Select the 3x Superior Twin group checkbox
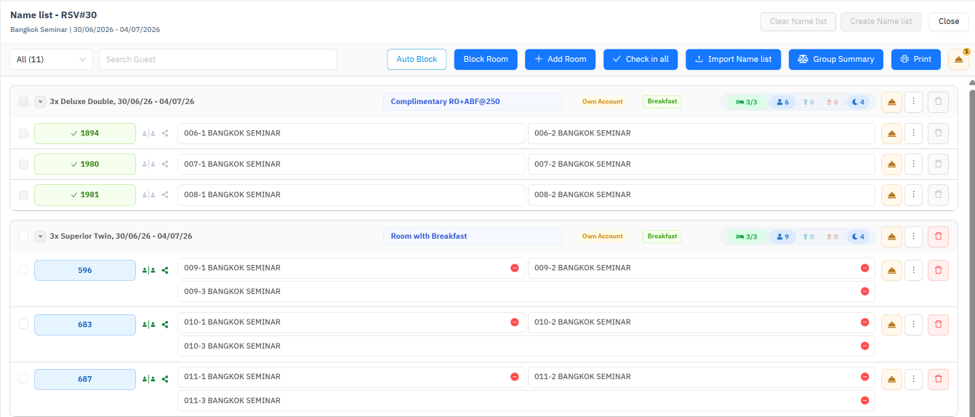This screenshot has width=975, height=417. click(x=24, y=237)
